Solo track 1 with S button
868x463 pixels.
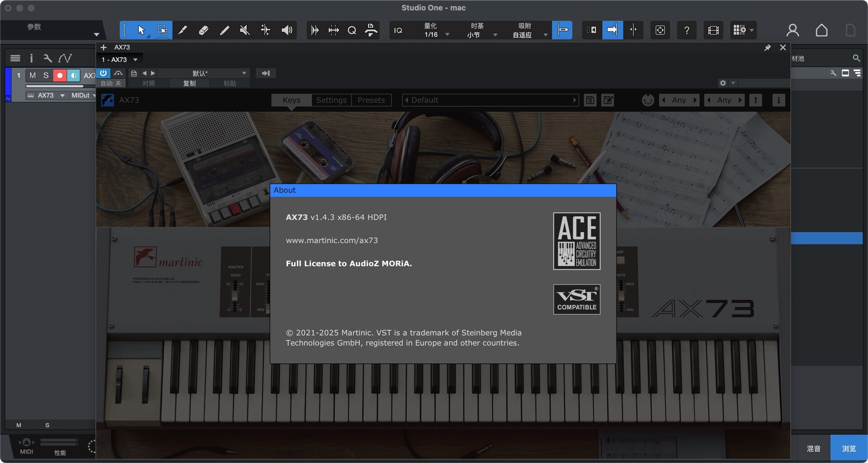point(46,76)
